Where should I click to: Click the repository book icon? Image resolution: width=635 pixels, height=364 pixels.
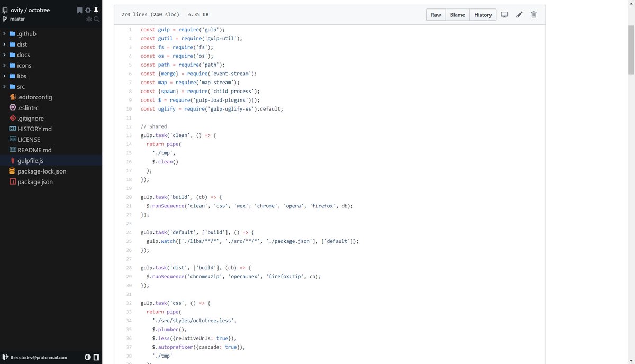(x=5, y=10)
